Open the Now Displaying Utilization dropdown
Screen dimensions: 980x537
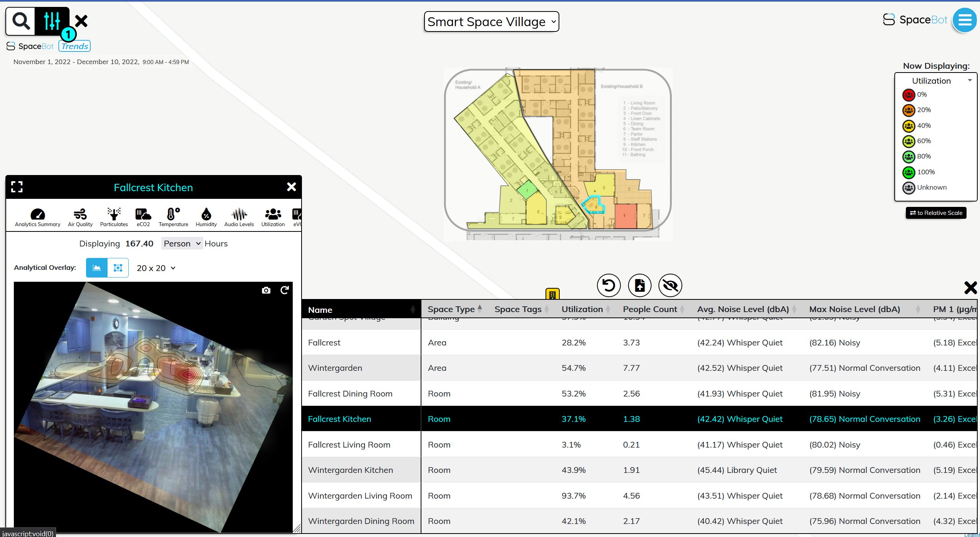tap(936, 80)
